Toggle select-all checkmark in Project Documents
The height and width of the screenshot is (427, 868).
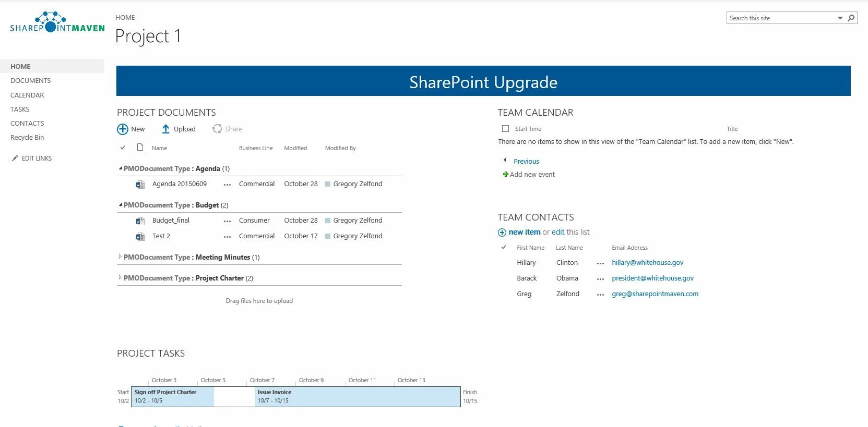[123, 148]
